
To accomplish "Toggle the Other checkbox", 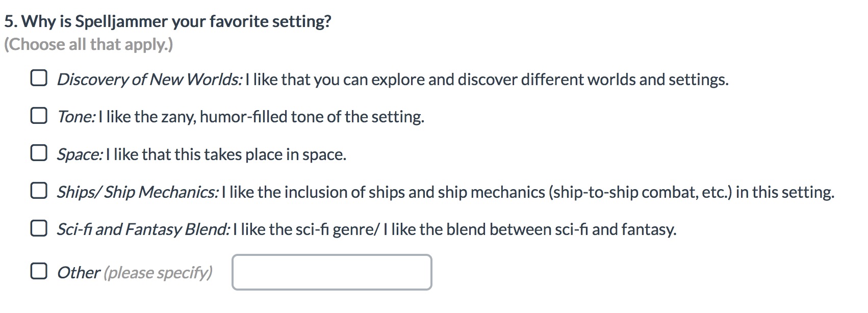I will pyautogui.click(x=39, y=271).
